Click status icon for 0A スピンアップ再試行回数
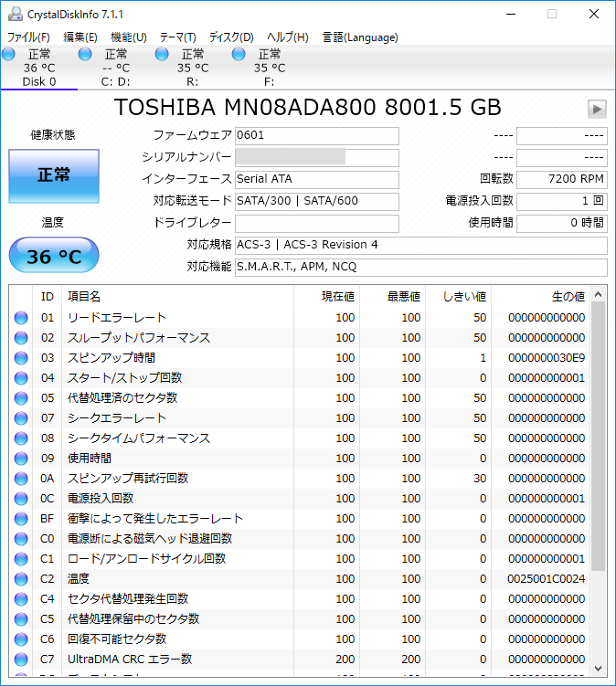Viewport: 616px width, 686px height. 21,479
